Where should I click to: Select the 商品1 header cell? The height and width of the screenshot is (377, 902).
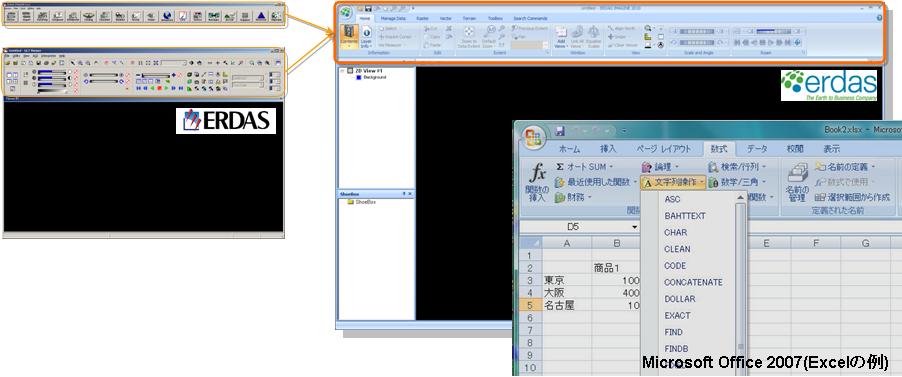click(x=616, y=268)
